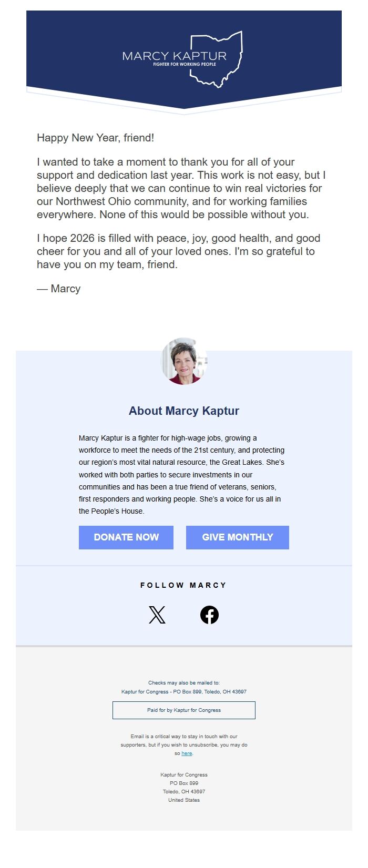Open the unsubscribe 'here' link
This screenshot has height=868, width=368.
pos(187,753)
